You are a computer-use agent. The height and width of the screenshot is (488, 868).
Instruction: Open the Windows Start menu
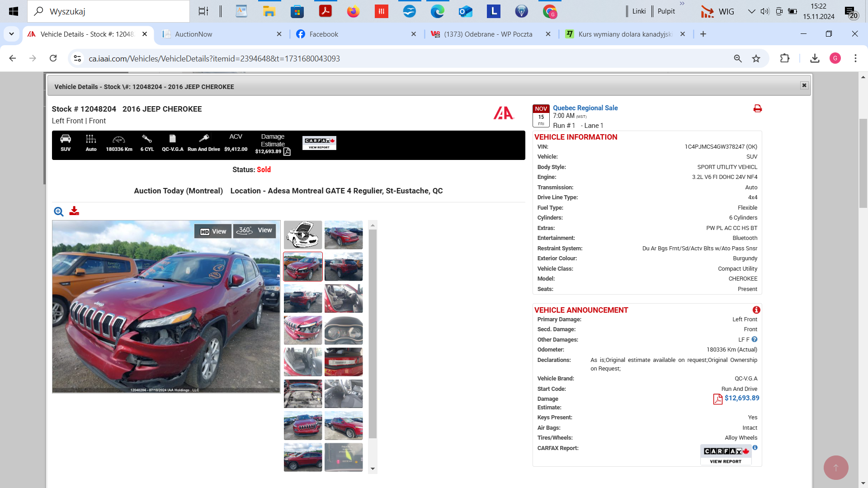pos(14,11)
